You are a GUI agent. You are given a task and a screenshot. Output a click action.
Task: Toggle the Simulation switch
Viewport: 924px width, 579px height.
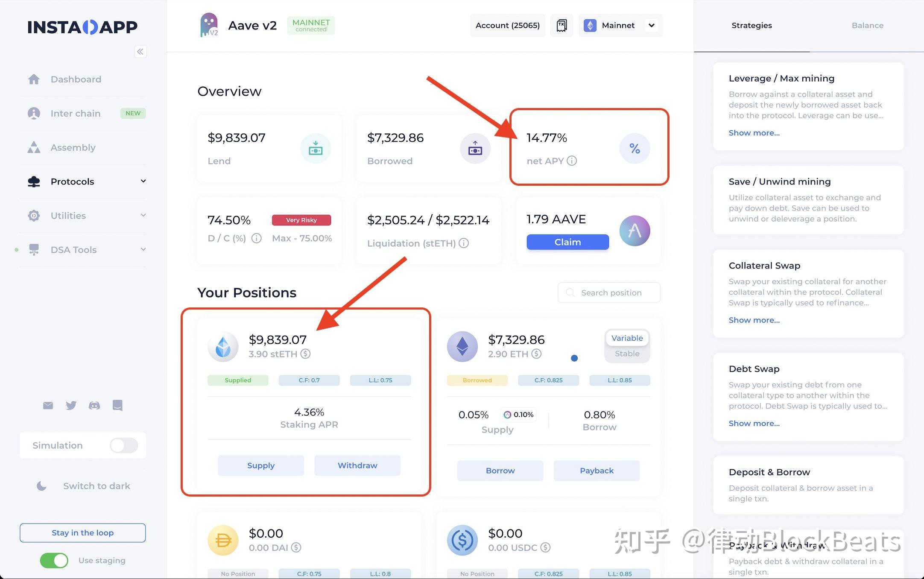(126, 445)
